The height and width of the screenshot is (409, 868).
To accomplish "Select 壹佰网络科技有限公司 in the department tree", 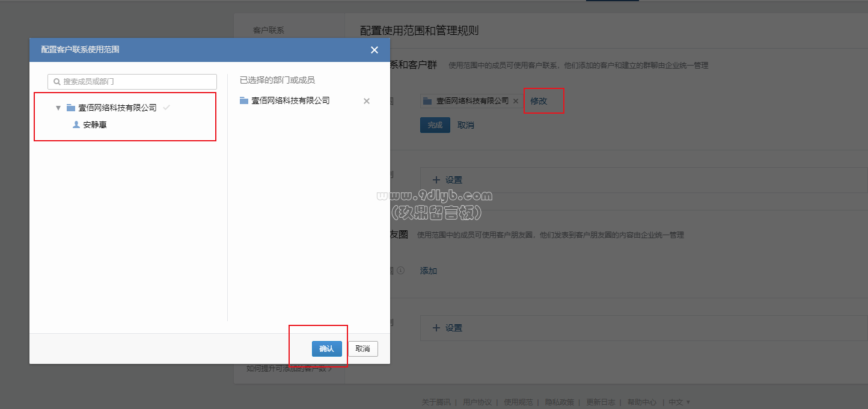I will pos(117,108).
